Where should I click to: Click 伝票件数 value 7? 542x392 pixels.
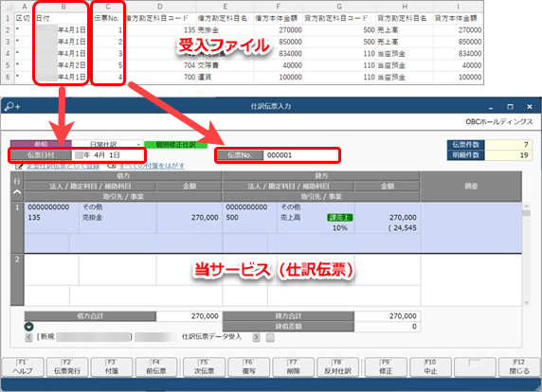508,144
